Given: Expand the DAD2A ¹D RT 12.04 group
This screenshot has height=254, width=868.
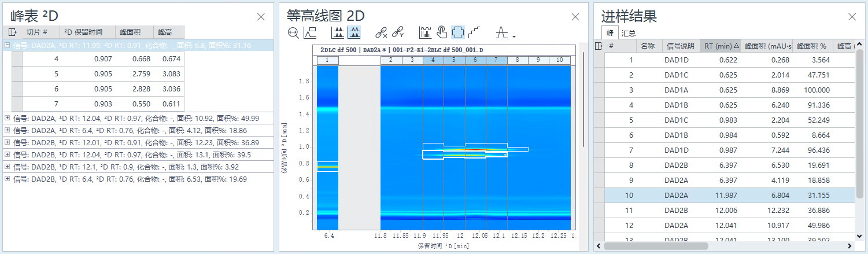Looking at the screenshot, I should pos(7,118).
